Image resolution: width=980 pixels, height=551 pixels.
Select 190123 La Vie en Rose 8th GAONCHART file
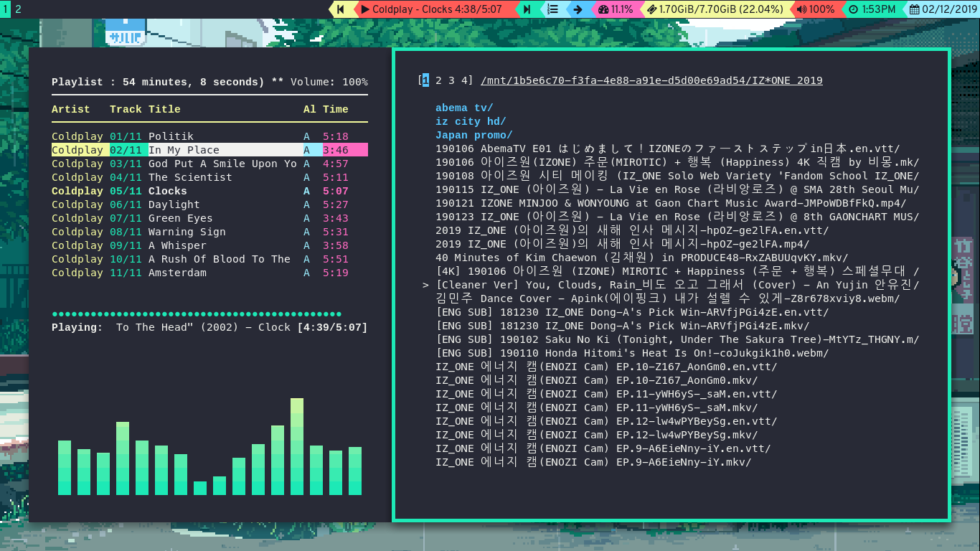tap(677, 217)
